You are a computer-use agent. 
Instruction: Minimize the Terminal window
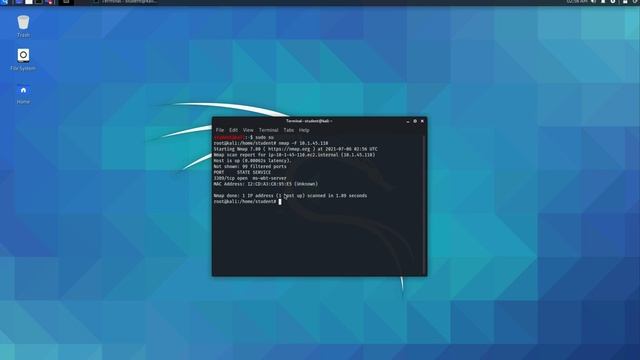point(408,121)
